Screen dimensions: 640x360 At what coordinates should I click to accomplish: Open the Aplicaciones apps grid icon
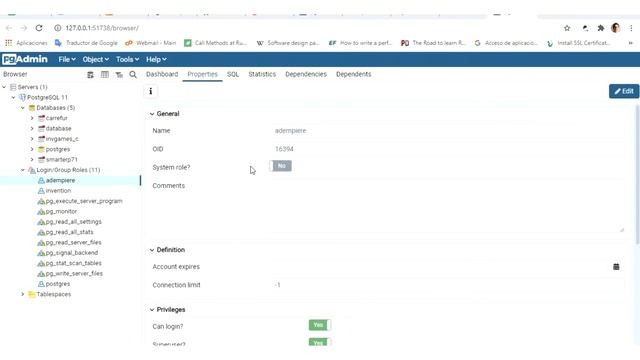9,43
